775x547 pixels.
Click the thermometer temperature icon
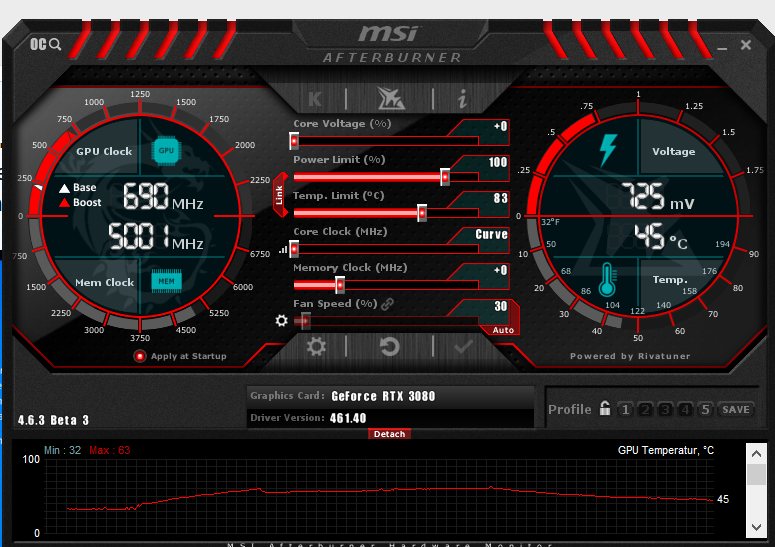607,280
